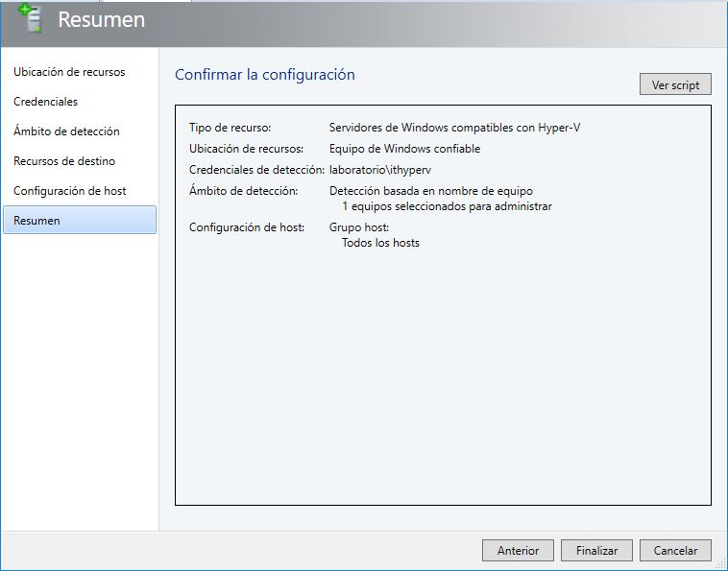Click the Tipo de recurso label
Screen dimensions: 728x571
[x=231, y=128]
